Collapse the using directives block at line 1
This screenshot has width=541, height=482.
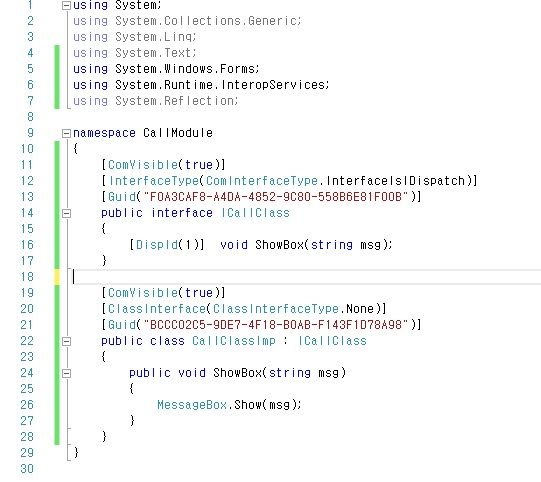[x=66, y=5]
